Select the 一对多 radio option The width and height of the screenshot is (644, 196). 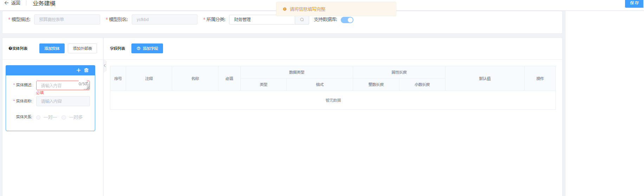click(x=64, y=117)
